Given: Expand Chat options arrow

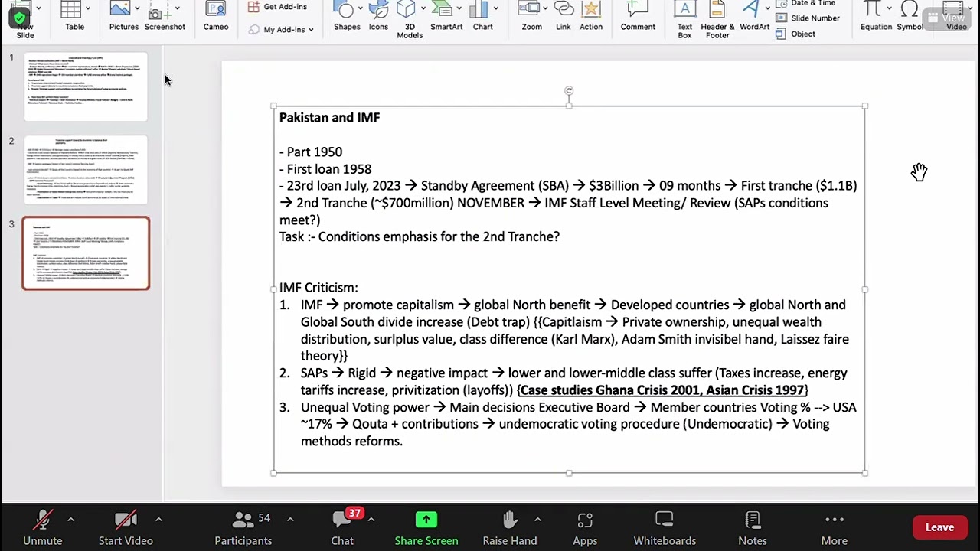Looking at the screenshot, I should 371,520.
